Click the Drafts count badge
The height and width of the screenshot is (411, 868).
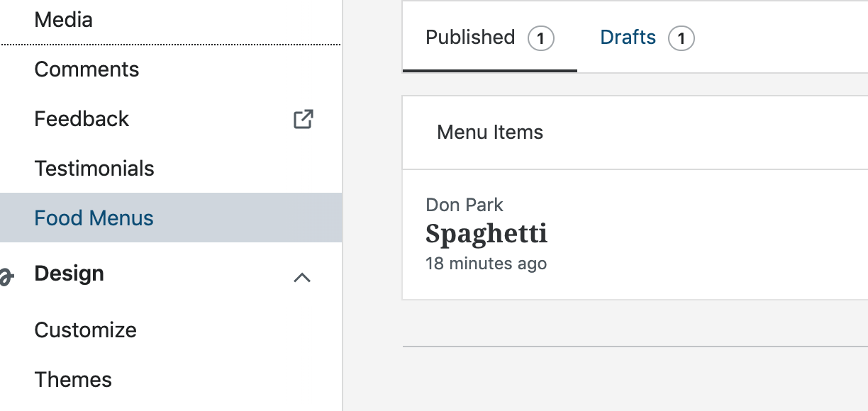point(681,38)
